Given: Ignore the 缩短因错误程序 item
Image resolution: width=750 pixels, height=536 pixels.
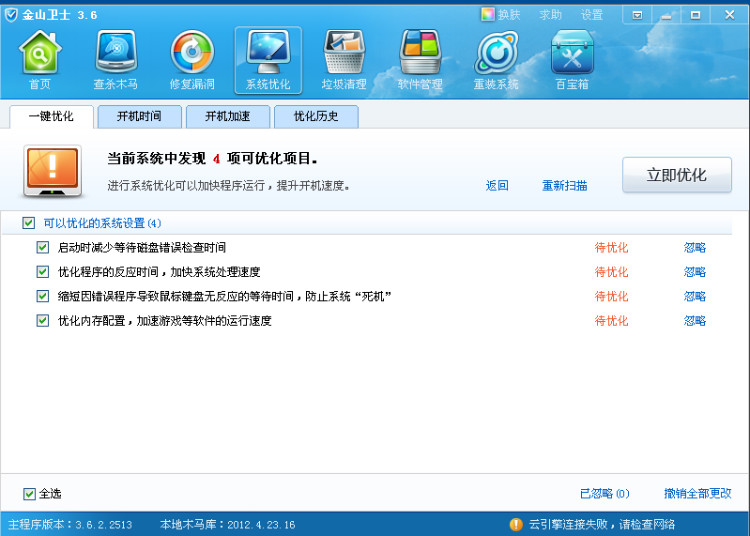Looking at the screenshot, I should (695, 296).
